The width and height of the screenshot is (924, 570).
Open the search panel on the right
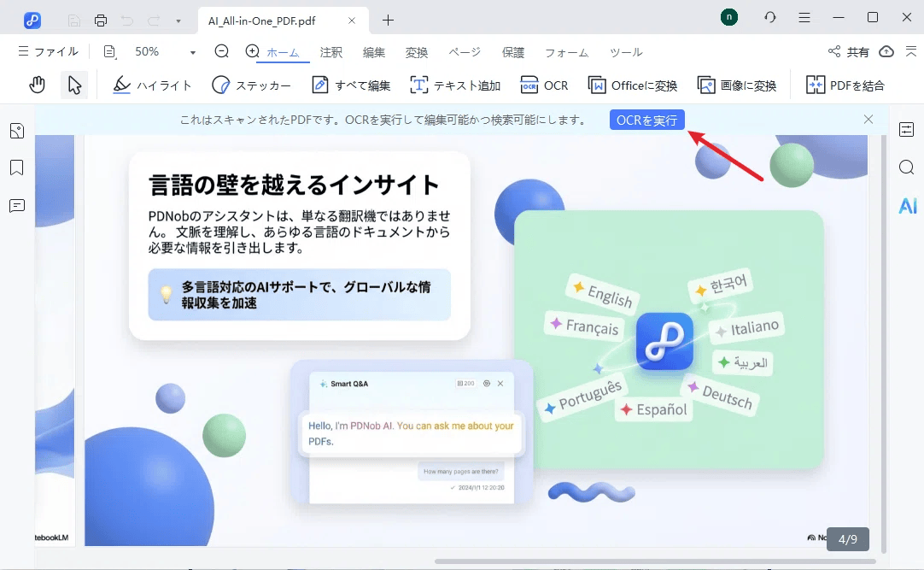pyautogui.click(x=907, y=167)
